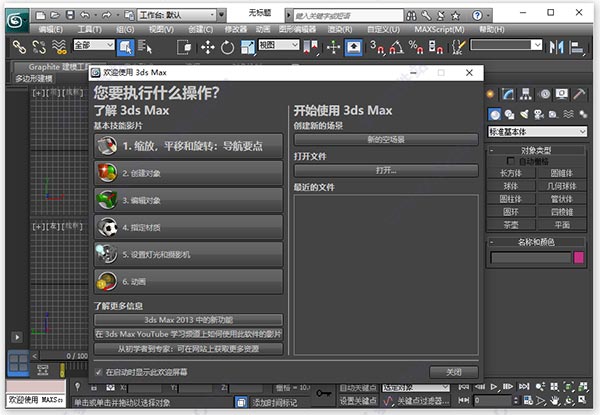Open the 工具(T) menu
Image resolution: width=600 pixels, height=415 pixels.
point(90,29)
